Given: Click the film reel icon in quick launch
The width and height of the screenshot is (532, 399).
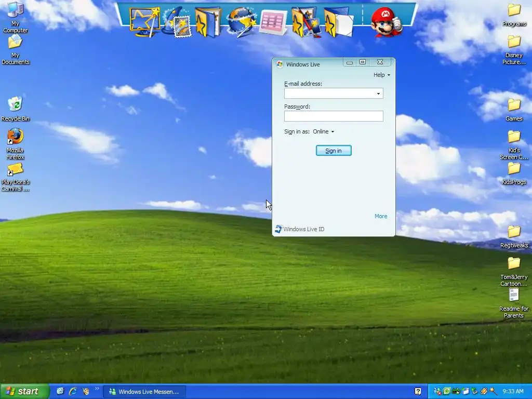Looking at the screenshot, I should pos(86,391).
